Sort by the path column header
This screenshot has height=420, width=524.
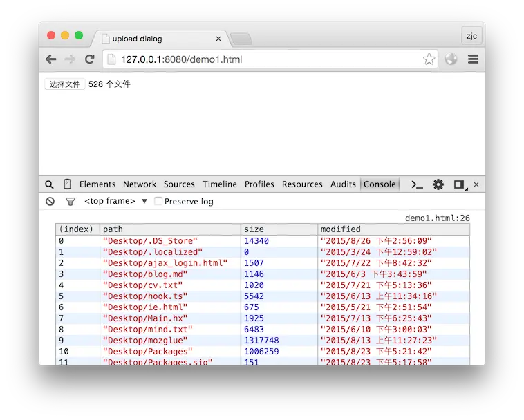[x=170, y=229]
